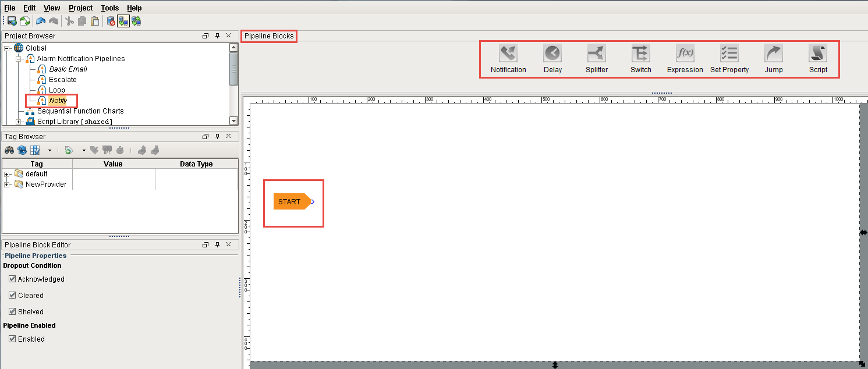The width and height of the screenshot is (868, 369).
Task: Float the Pipeline Block Editor panel
Action: click(x=205, y=244)
